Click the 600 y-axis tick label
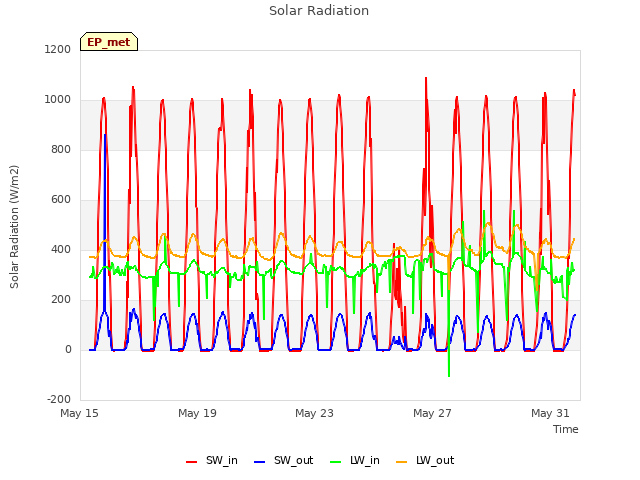640x480 pixels. tap(61, 200)
